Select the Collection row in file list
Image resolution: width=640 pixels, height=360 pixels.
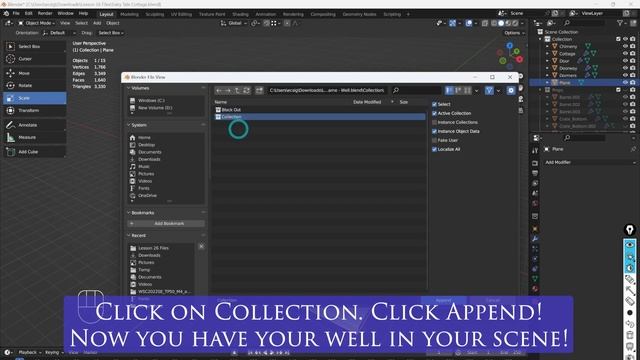click(320, 117)
